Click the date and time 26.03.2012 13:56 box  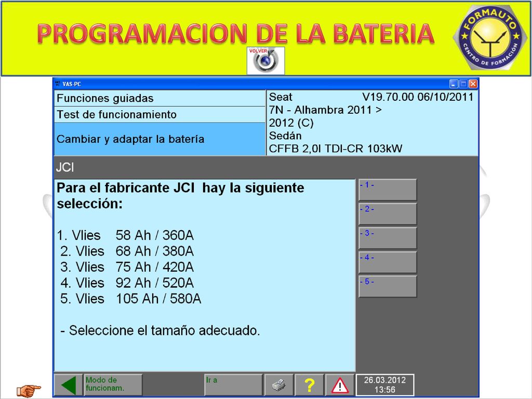(x=385, y=385)
